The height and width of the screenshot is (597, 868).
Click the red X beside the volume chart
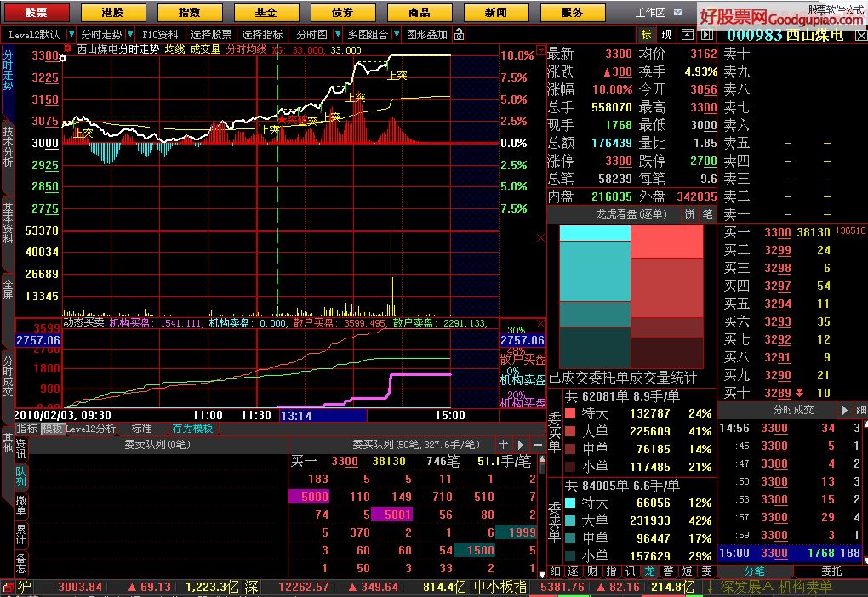click(540, 237)
